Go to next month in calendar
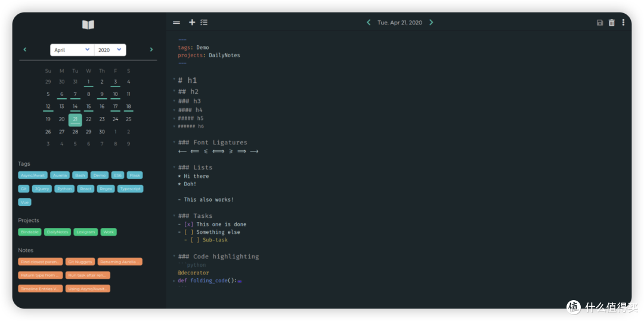Image resolution: width=644 pixels, height=321 pixels. 151,50
